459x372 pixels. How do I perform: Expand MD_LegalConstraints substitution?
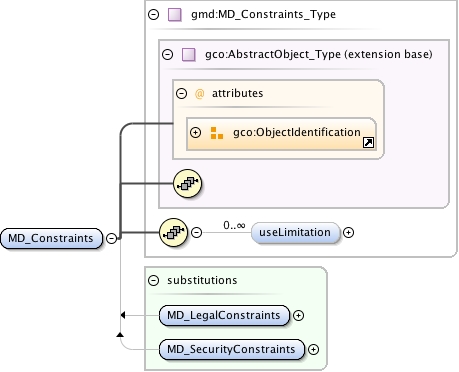coord(298,315)
